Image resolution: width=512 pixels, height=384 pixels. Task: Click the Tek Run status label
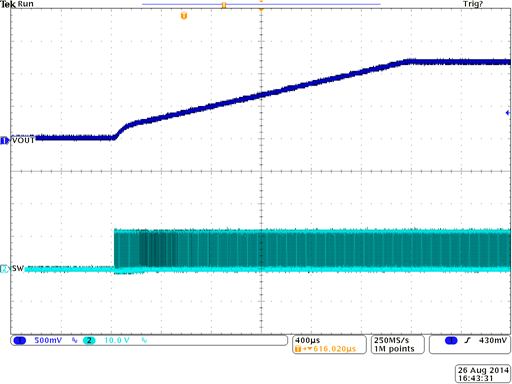[x=17, y=4]
